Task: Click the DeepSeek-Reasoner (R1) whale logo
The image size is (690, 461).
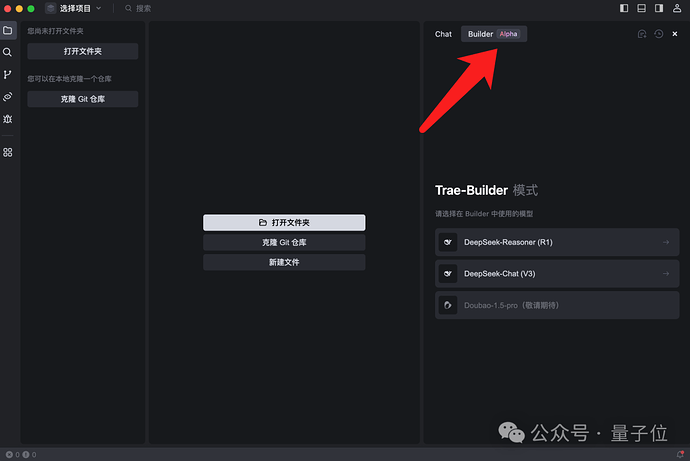Action: point(448,242)
